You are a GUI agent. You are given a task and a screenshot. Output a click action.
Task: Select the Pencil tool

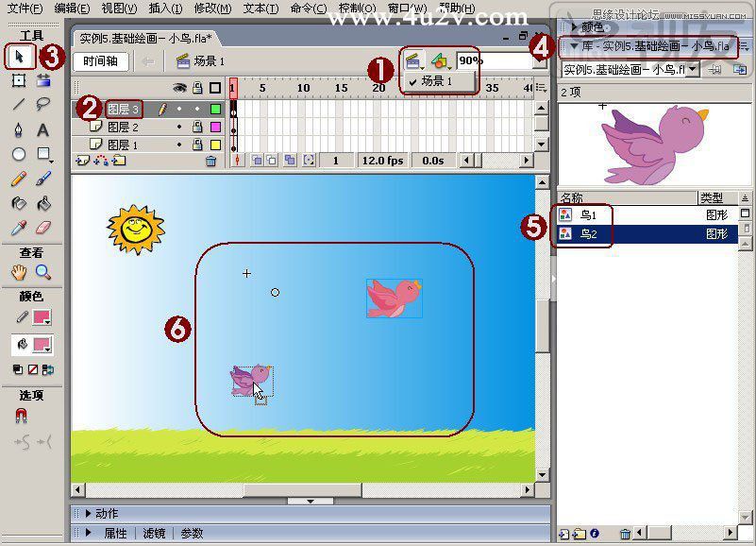click(18, 179)
